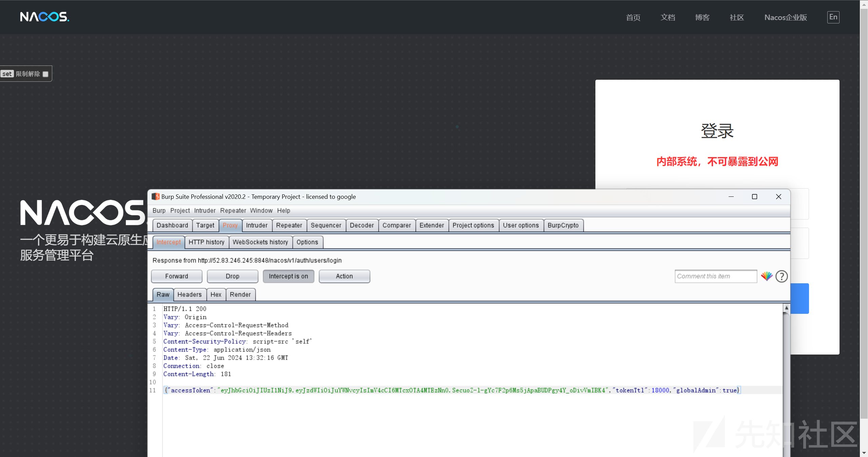The width and height of the screenshot is (868, 457).
Task: Click the Nacos logo in the header
Action: (44, 17)
